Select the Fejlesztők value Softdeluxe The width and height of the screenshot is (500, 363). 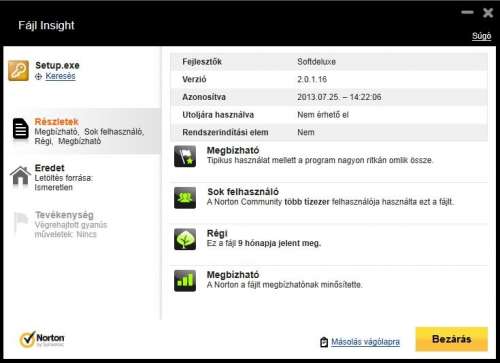316,62
